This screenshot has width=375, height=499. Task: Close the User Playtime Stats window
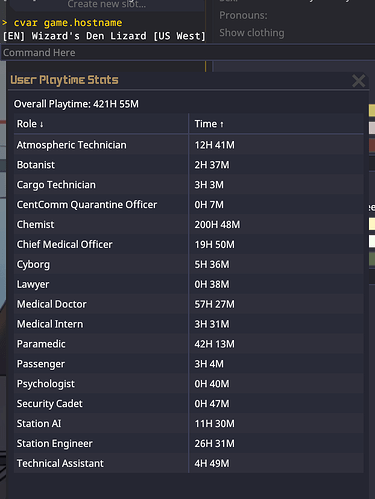click(x=358, y=81)
